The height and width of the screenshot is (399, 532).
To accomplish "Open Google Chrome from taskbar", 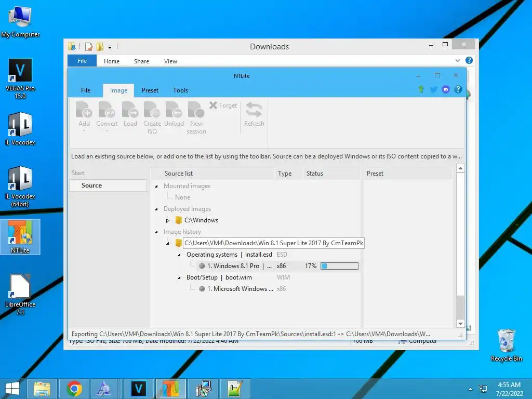I will (x=74, y=389).
